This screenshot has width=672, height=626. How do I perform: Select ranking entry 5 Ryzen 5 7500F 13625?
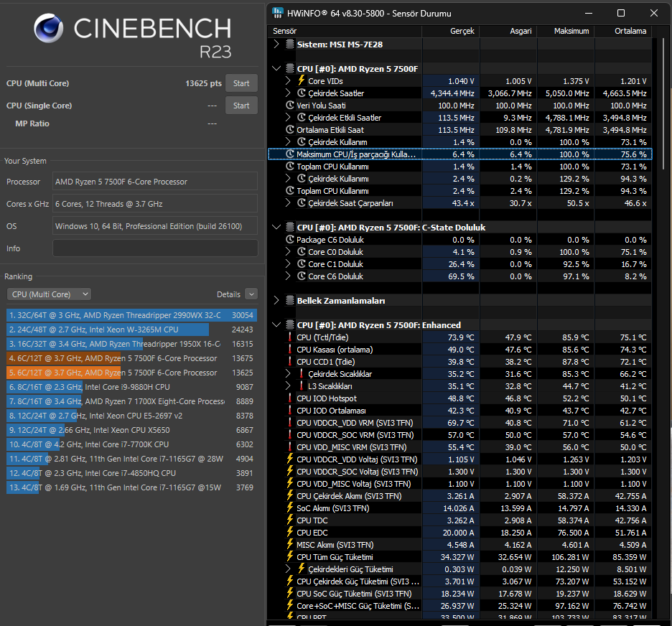click(131, 373)
